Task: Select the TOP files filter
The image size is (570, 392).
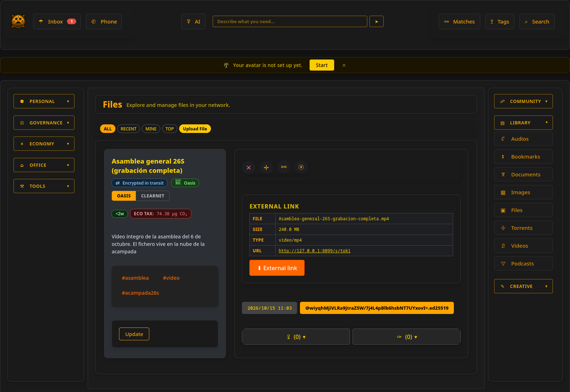Action: tap(170, 129)
